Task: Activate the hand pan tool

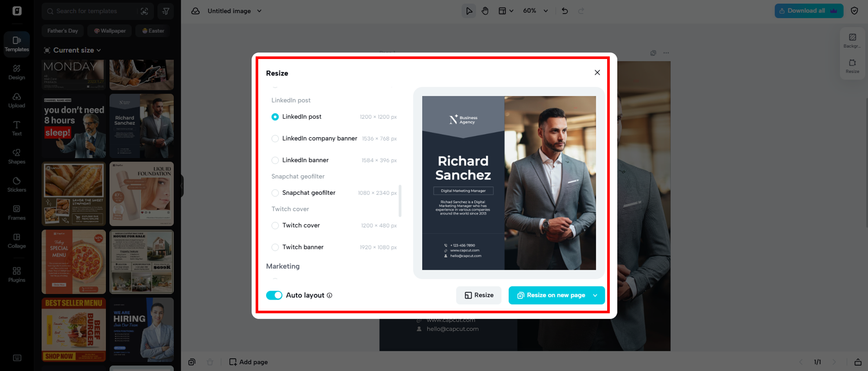Action: pyautogui.click(x=485, y=11)
